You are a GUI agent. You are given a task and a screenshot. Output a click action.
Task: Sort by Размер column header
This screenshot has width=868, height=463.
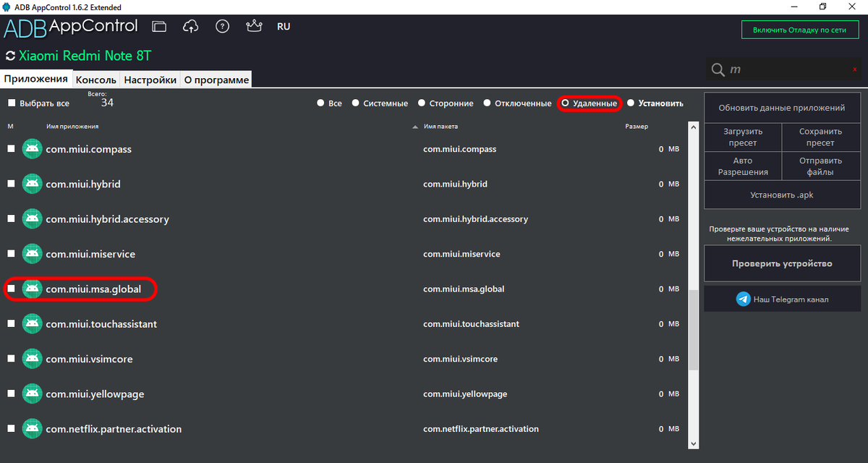click(x=637, y=127)
